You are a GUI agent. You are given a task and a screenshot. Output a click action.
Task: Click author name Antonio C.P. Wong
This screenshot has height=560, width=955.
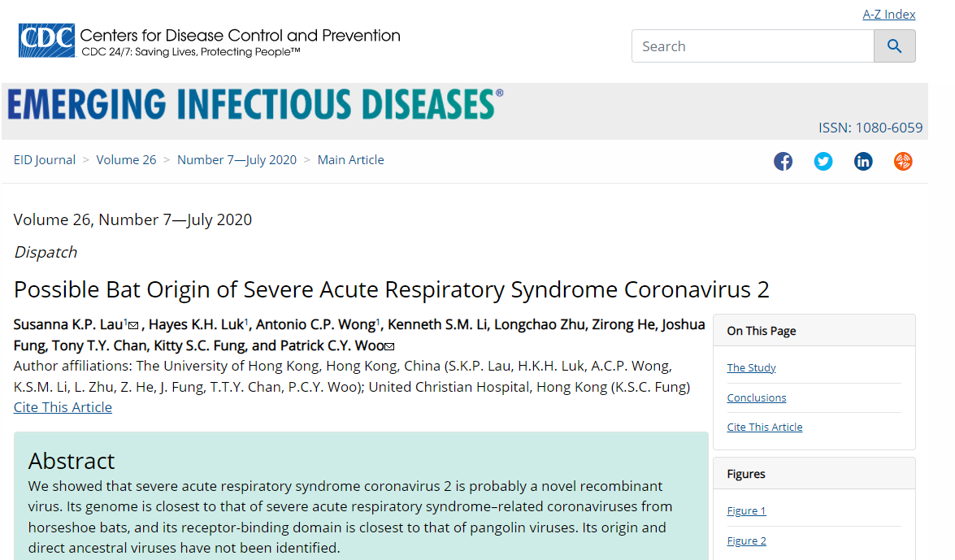[315, 325]
